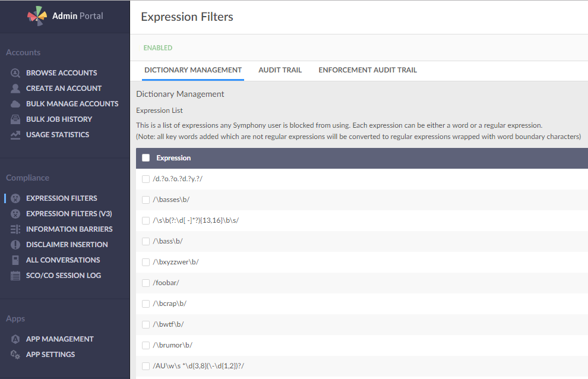
Task: Click the Usage Statistics chart icon
Action: pyautogui.click(x=15, y=135)
